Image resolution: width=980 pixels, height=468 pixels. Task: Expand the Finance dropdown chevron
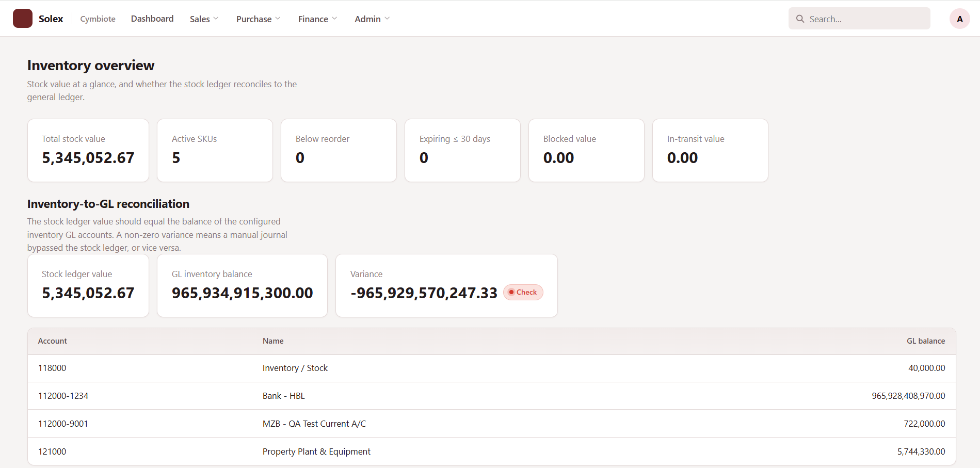[335, 19]
